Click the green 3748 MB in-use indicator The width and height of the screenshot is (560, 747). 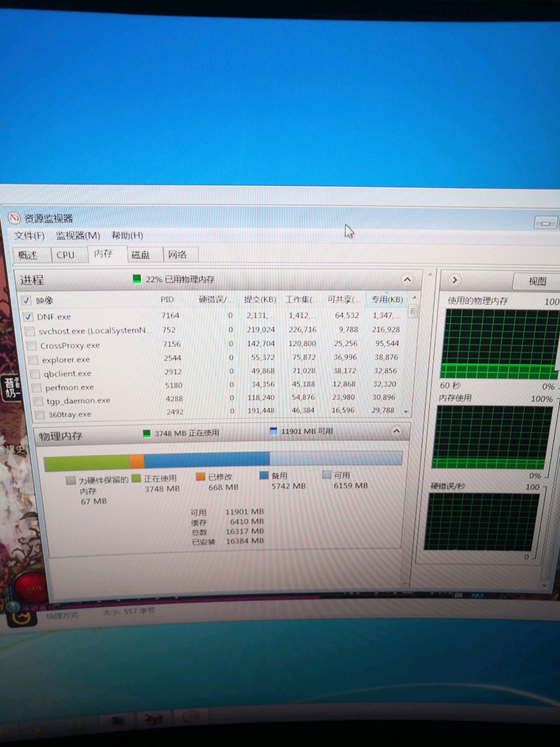coord(146,434)
